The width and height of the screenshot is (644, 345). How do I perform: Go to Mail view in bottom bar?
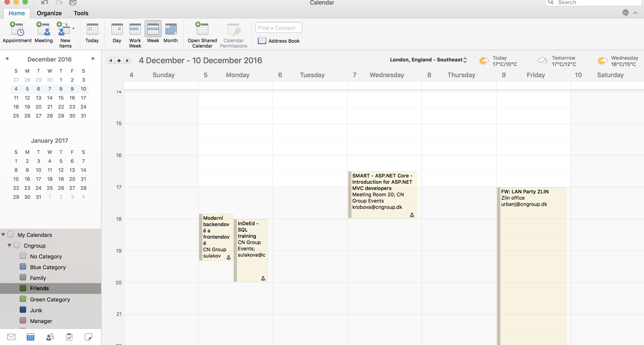point(11,337)
